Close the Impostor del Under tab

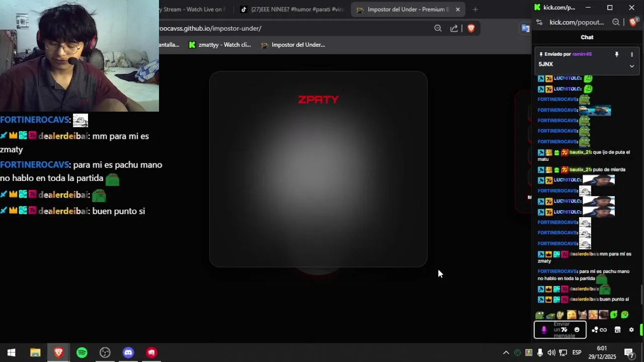458,10
